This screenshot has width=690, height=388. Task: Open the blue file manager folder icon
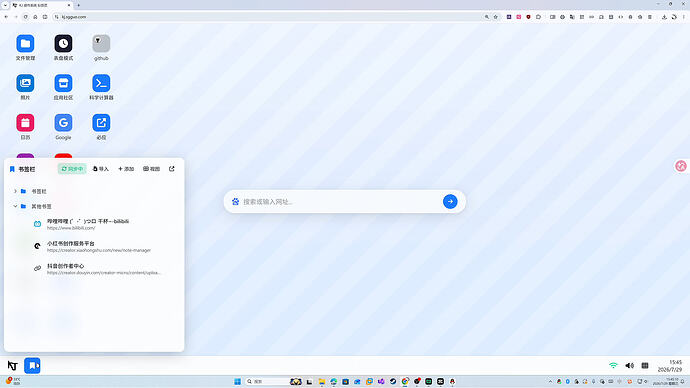click(25, 44)
